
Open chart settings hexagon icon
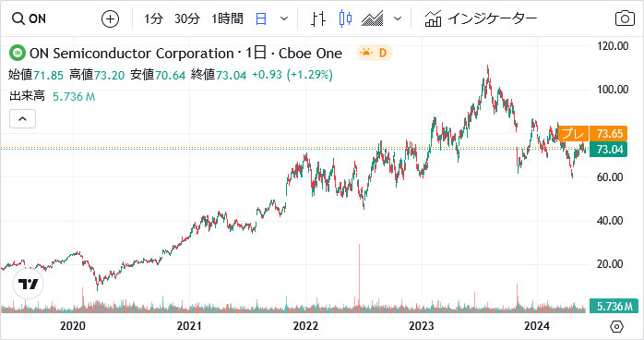click(x=617, y=326)
